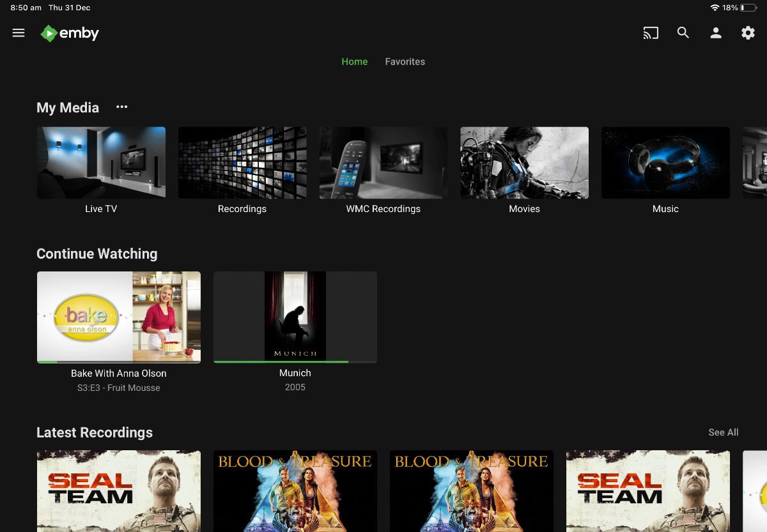The image size is (767, 532).
Task: Open search with the magnifier icon
Action: coord(683,33)
